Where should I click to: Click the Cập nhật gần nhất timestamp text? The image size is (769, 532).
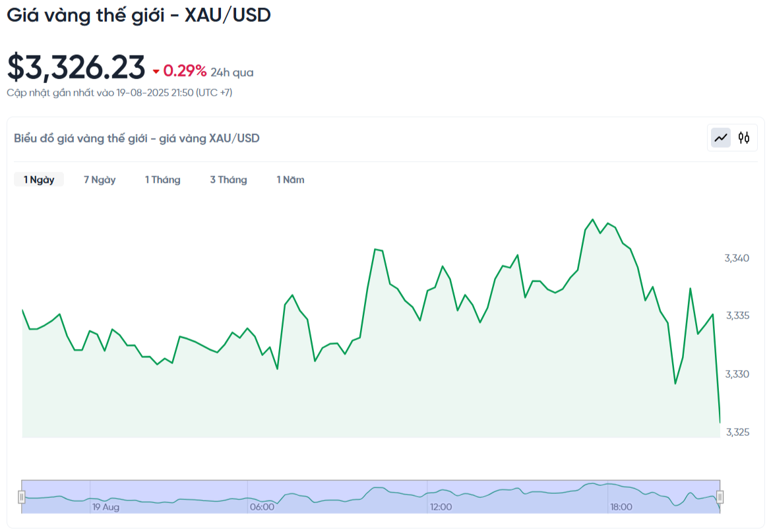click(x=119, y=93)
